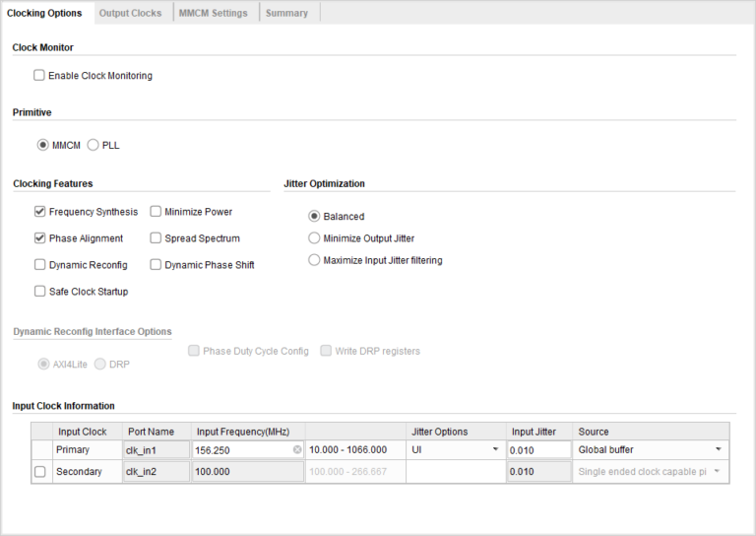Select Minimize Output Jitter option
Image resolution: width=756 pixels, height=536 pixels.
pos(314,238)
